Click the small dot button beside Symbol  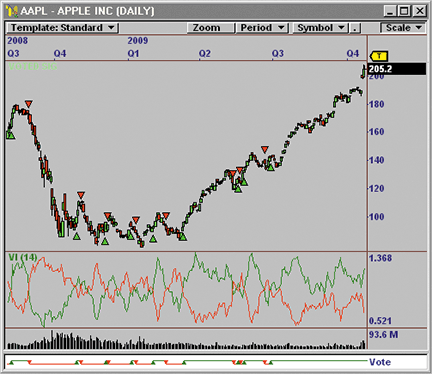tap(355, 28)
